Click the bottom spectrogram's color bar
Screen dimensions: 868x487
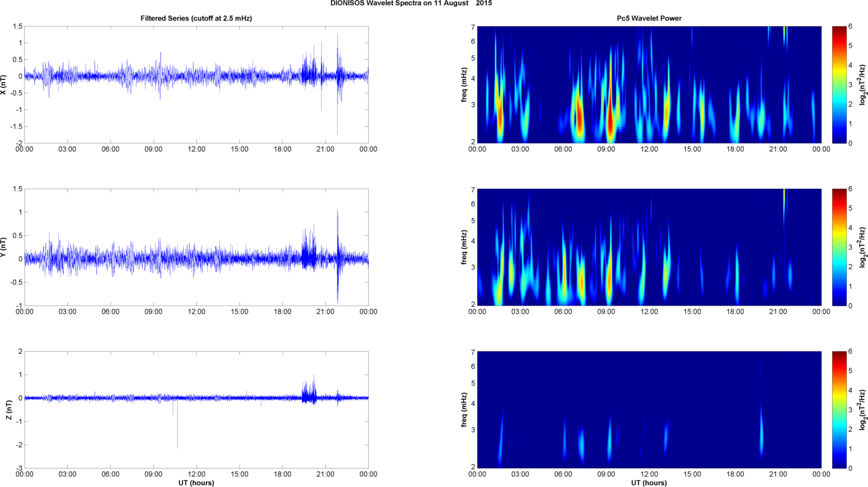pos(839,409)
